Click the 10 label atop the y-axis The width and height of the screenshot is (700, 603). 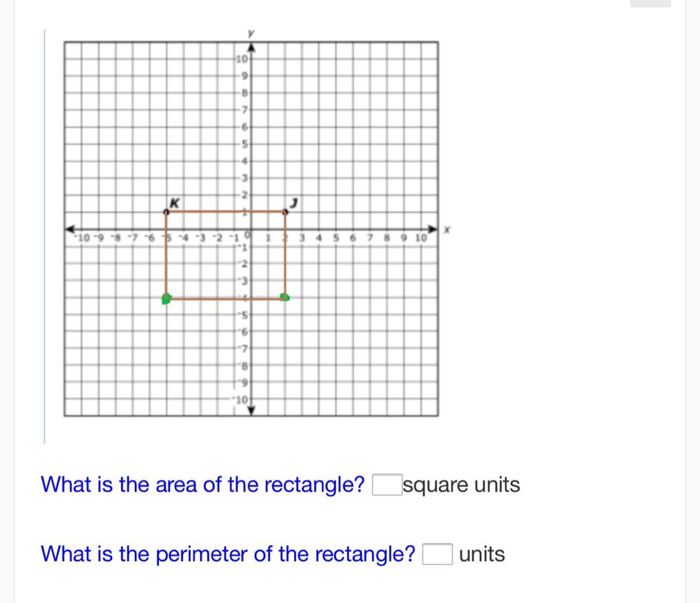[x=243, y=59]
